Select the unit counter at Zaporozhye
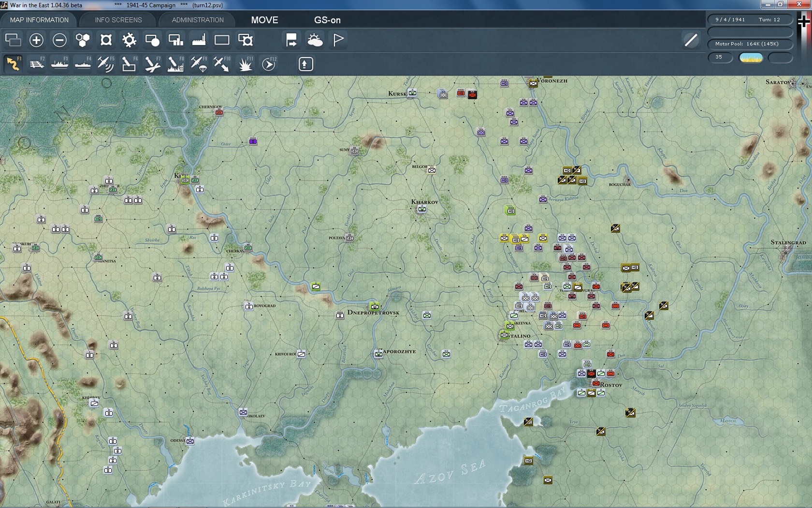Image resolution: width=812 pixels, height=508 pixels. pyautogui.click(x=378, y=354)
